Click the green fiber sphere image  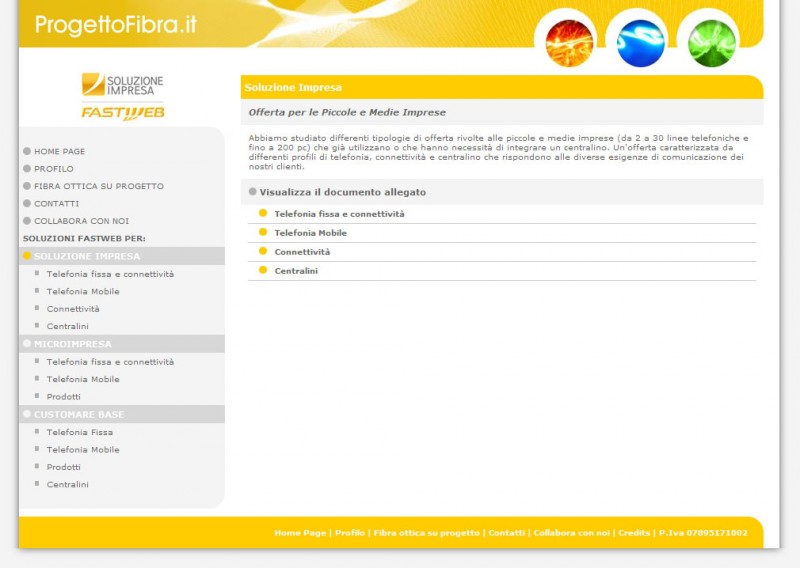[x=712, y=43]
